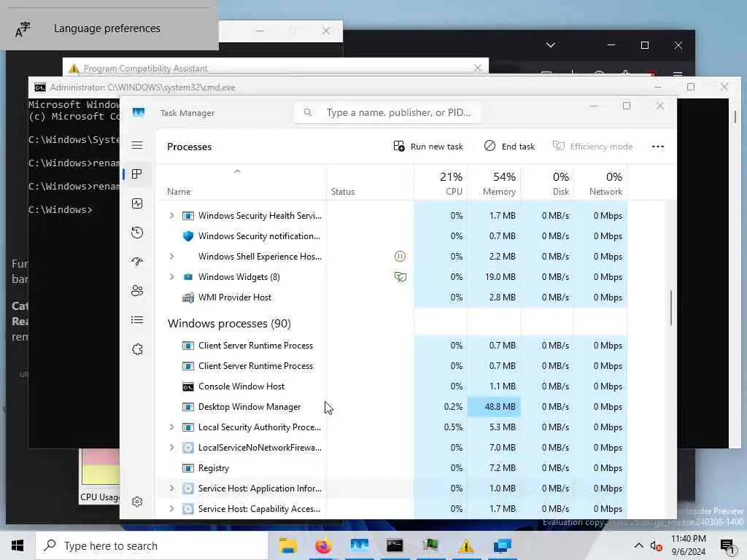
Task: Open Details page in Task Manager sidebar
Action: [x=137, y=320]
